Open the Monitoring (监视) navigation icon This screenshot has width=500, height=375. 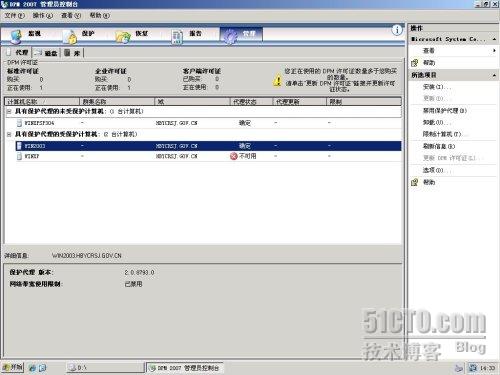point(16,36)
